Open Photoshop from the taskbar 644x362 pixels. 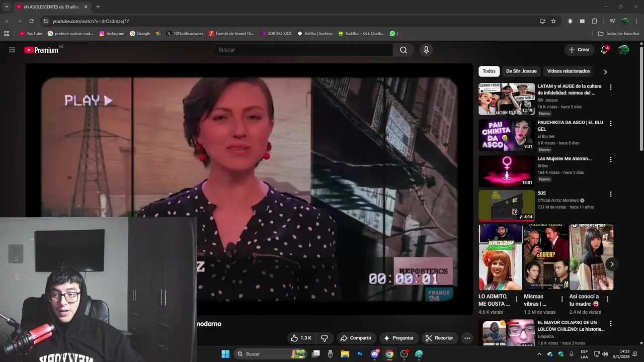(x=360, y=354)
